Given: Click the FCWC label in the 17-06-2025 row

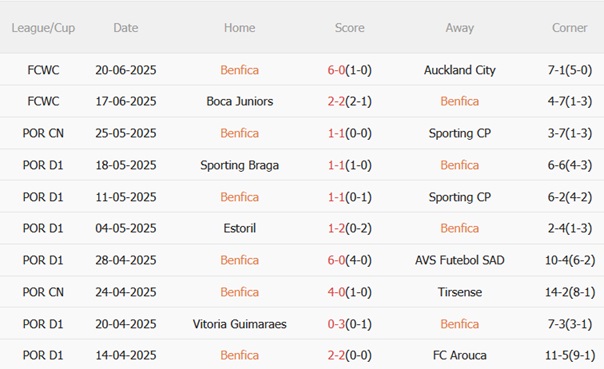Looking at the screenshot, I should click(x=43, y=101).
